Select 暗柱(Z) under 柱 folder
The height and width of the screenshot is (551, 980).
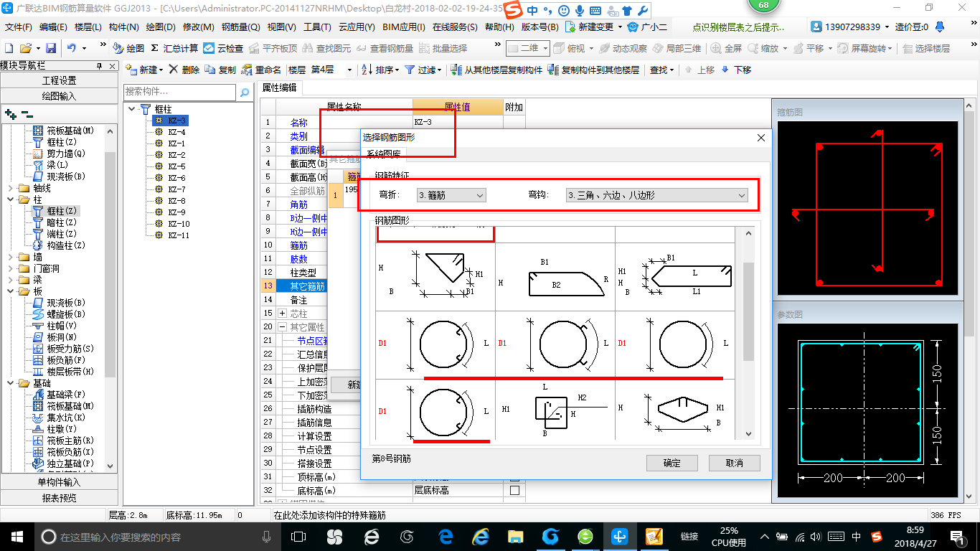59,222
